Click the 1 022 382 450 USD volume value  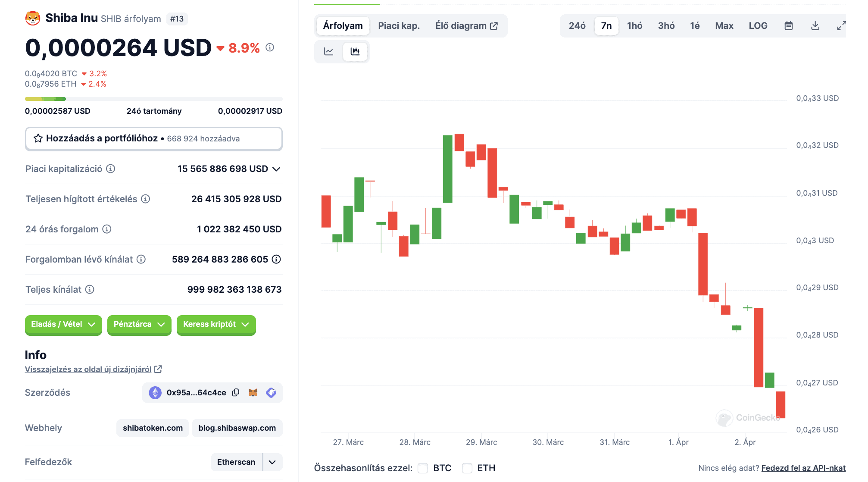[239, 229]
